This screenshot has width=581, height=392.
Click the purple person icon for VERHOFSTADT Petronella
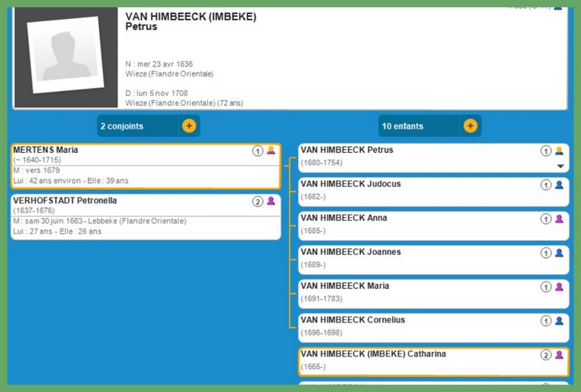click(271, 201)
